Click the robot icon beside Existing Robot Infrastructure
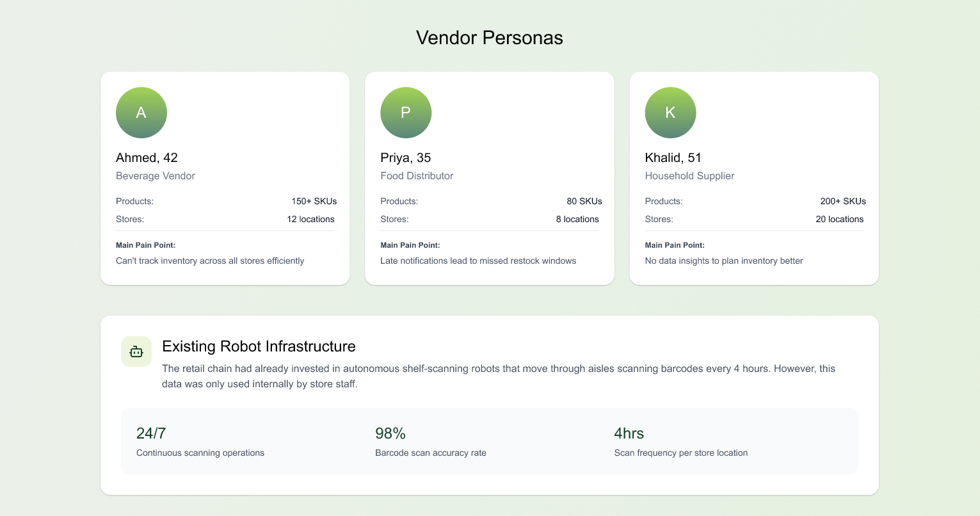This screenshot has height=516, width=980. (136, 351)
